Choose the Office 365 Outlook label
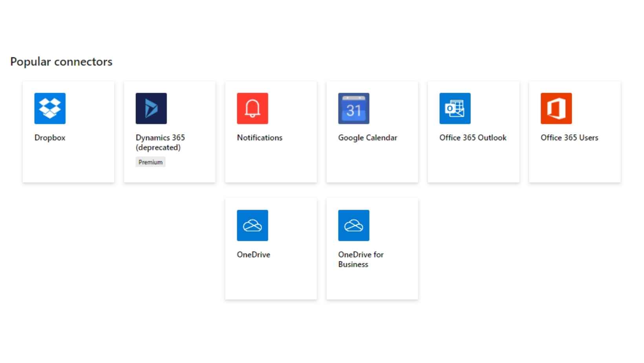 (x=473, y=138)
